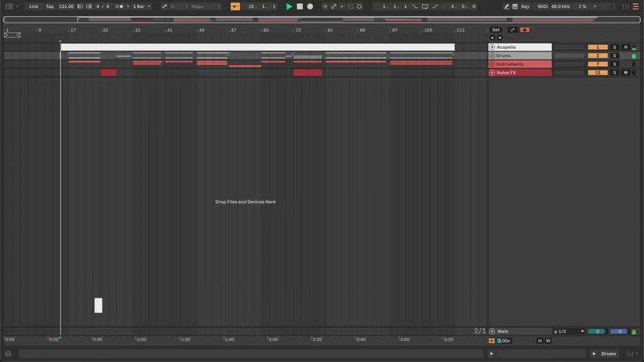Toggle Loop switch in the transport bar
644x362 pixels.
pyautogui.click(x=425, y=6)
